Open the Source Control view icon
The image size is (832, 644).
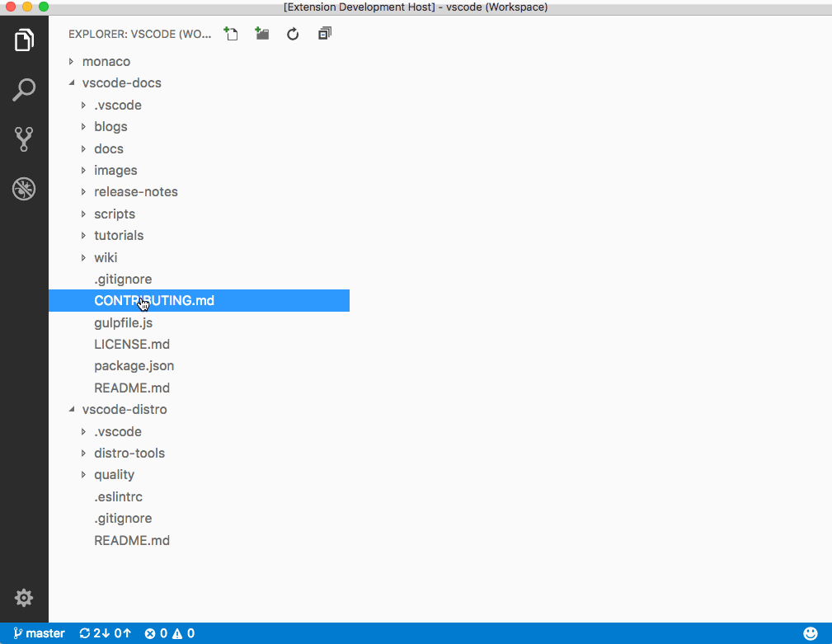pos(24,139)
